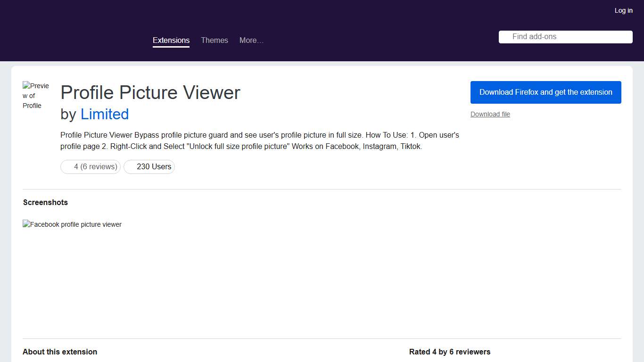Click the Preview of Profile thumbnail
This screenshot has height=362, width=644.
tap(36, 96)
